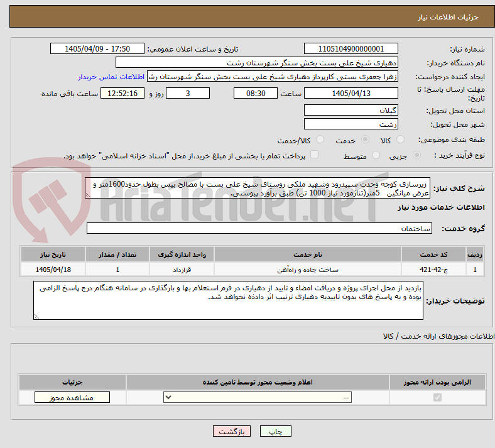
Task: Click the بازگشت back button
Action: click(232, 431)
